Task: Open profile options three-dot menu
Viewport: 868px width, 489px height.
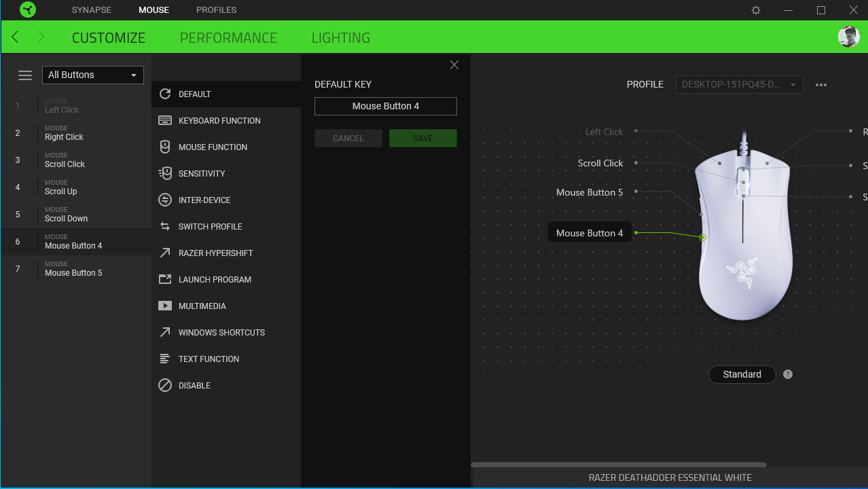Action: coord(821,85)
